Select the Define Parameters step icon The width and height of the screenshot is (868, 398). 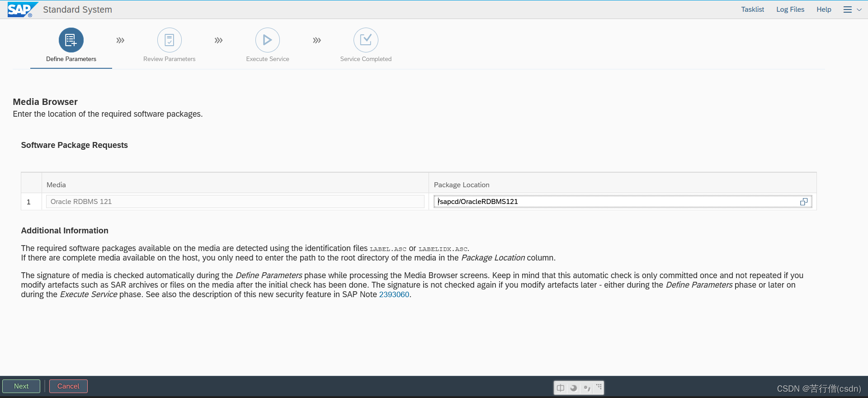(71, 40)
